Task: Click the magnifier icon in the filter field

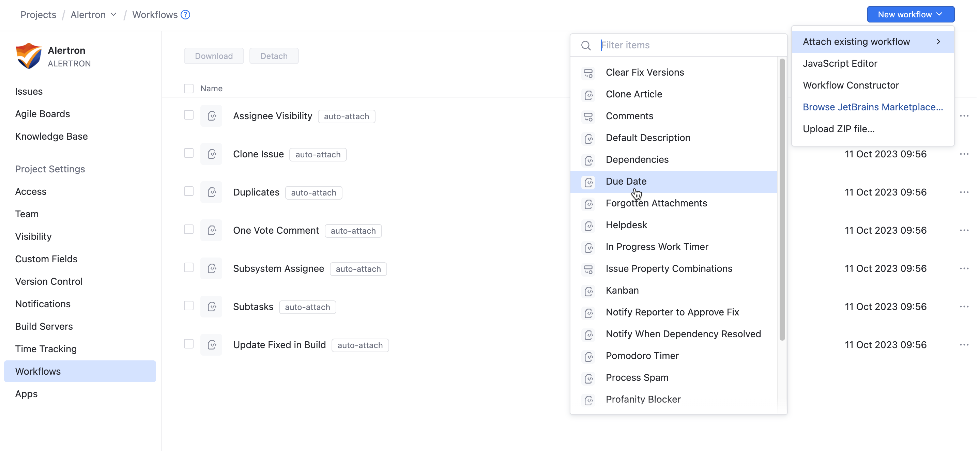Action: (586, 45)
